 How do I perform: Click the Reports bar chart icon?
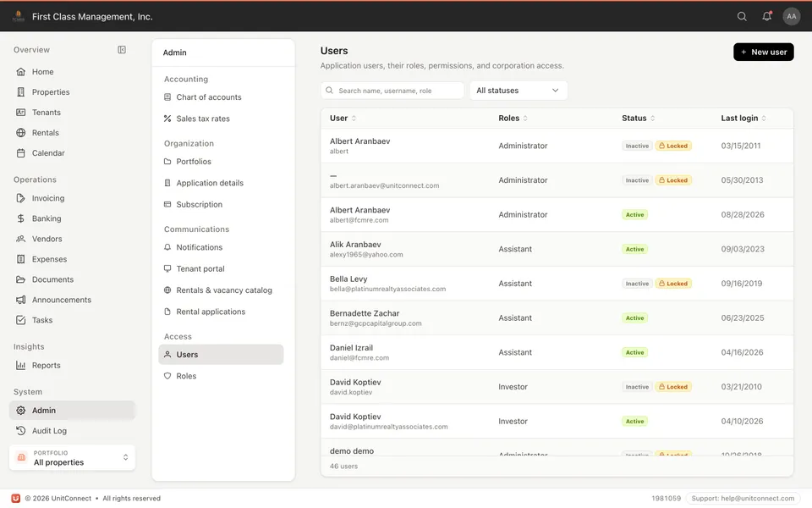(x=20, y=365)
